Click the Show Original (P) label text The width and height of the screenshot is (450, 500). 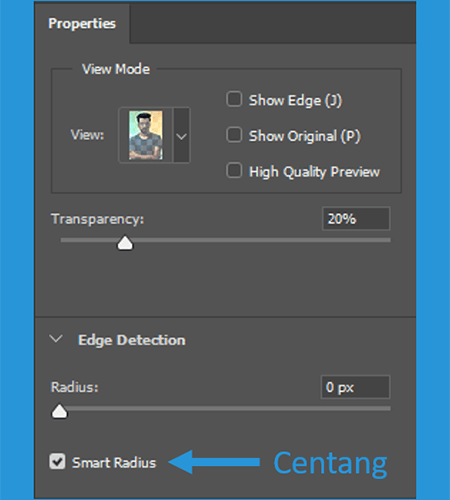(305, 136)
